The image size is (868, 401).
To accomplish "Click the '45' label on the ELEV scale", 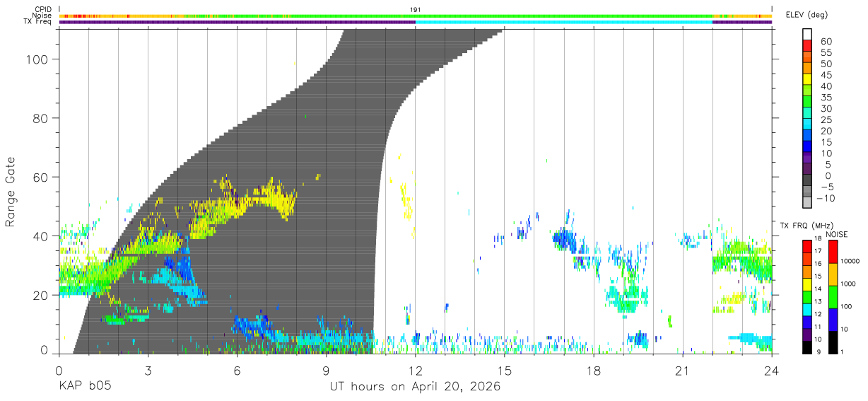I will [826, 75].
